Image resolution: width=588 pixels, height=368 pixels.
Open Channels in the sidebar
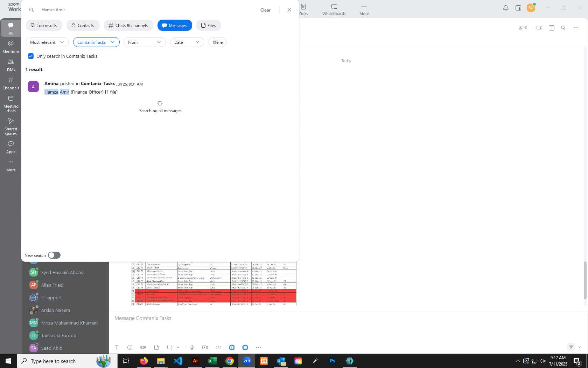[11, 83]
